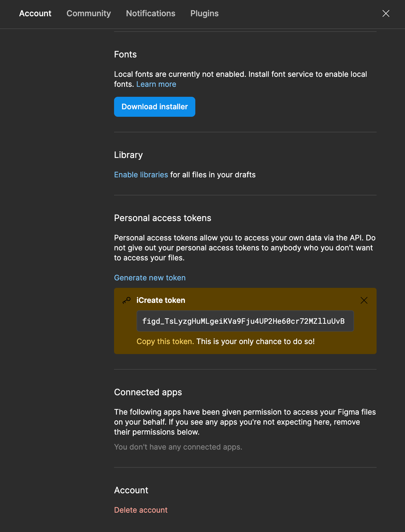Dismiss the iCreate token banner
This screenshot has height=532, width=405.
(364, 300)
